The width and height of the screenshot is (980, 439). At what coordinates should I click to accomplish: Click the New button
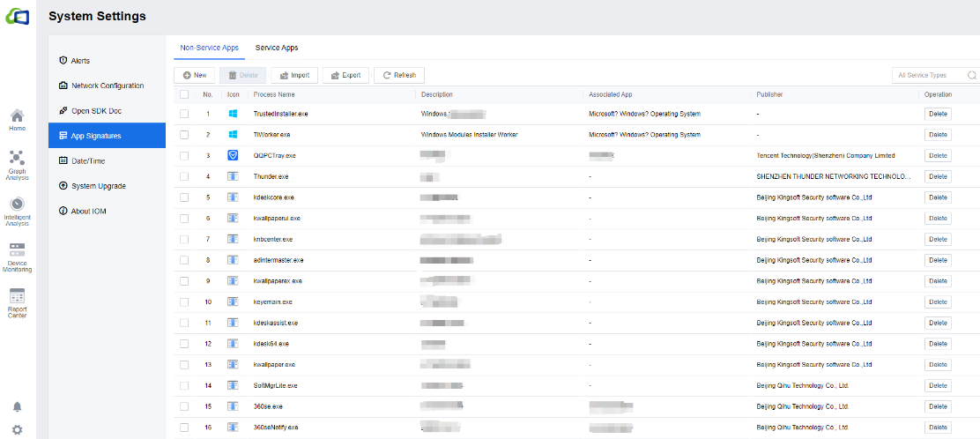(194, 76)
